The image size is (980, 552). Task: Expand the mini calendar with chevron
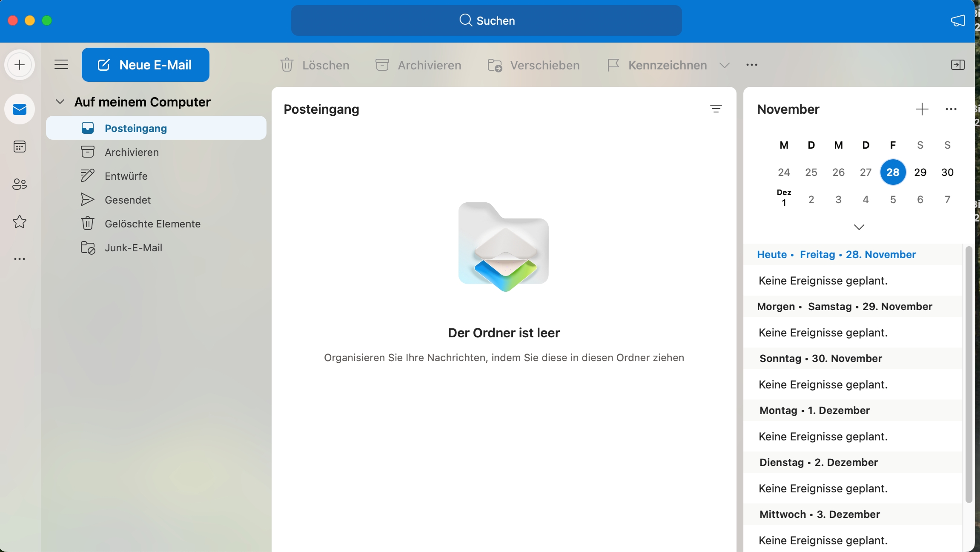[859, 227]
